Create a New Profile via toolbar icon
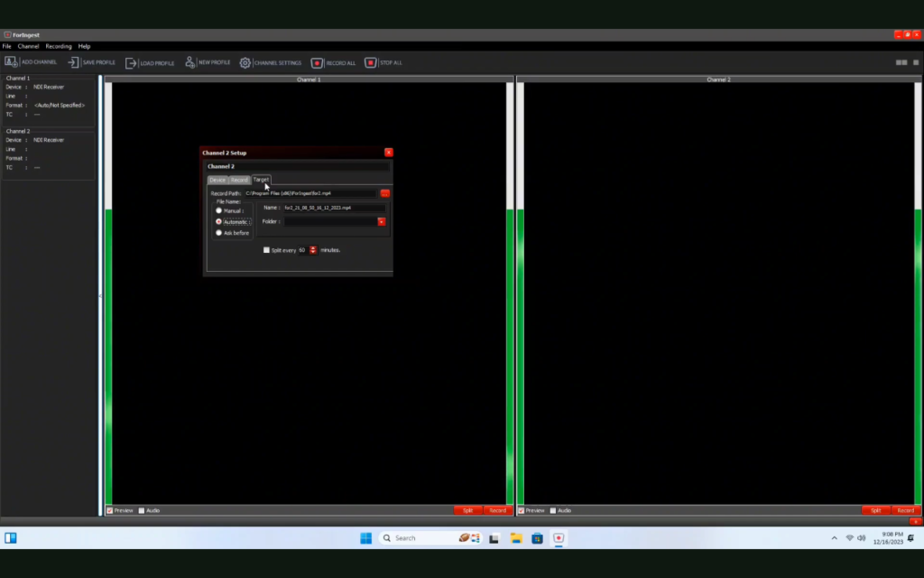This screenshot has height=578, width=924. [x=190, y=62]
